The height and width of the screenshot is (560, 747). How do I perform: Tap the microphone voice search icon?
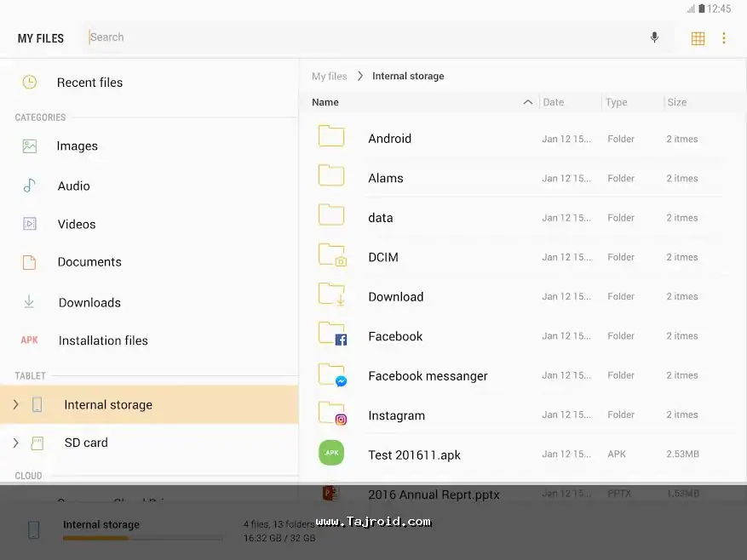654,37
